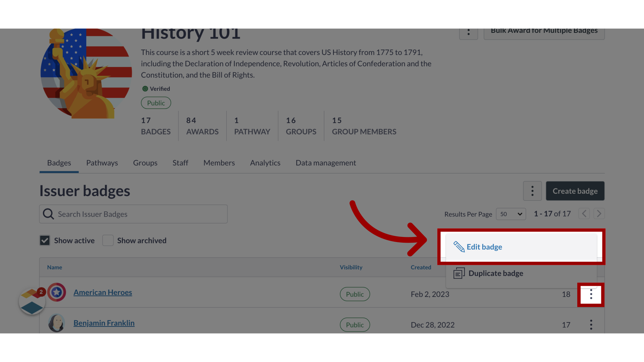Click the three-dot menu icon for American Heroes
This screenshot has width=644, height=362.
(591, 294)
